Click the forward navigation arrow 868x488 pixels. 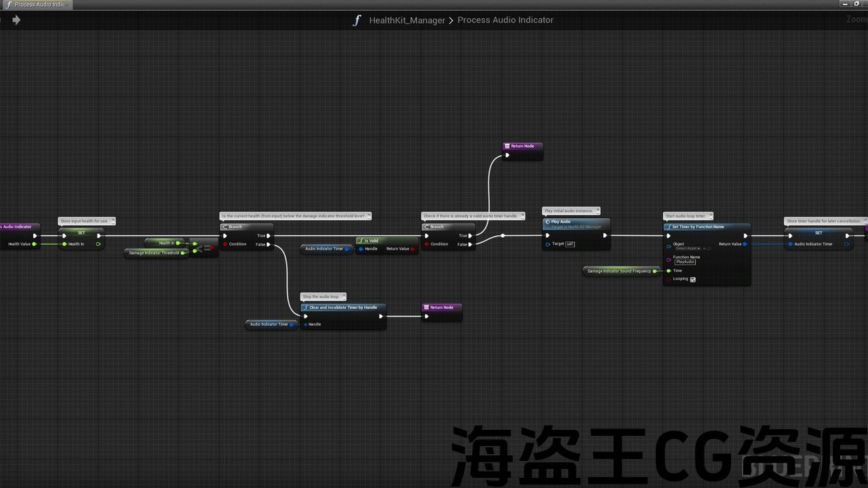pyautogui.click(x=16, y=20)
